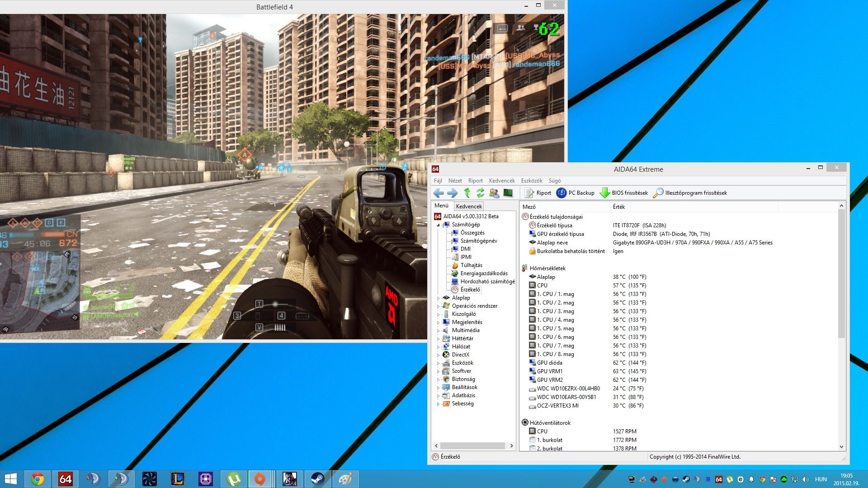This screenshot has height=488, width=868.
Task: Select Számítógépnév in the tree
Action: click(479, 241)
